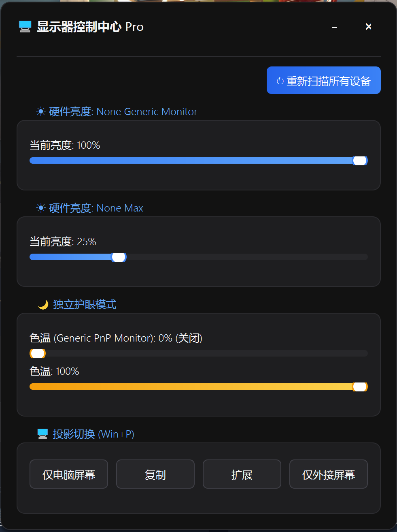Click the 0% color temperature slider handle

click(37, 353)
